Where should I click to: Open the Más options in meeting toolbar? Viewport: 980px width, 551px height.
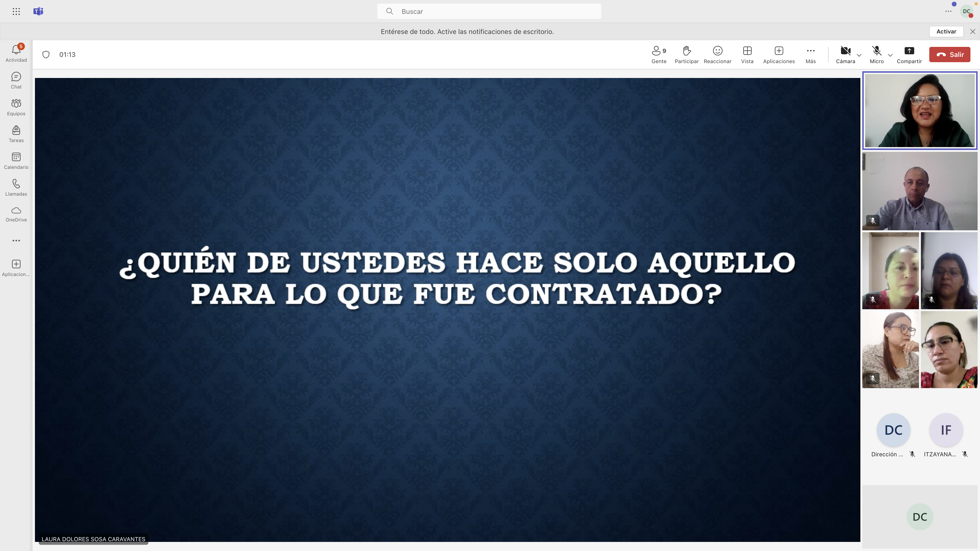tap(811, 55)
